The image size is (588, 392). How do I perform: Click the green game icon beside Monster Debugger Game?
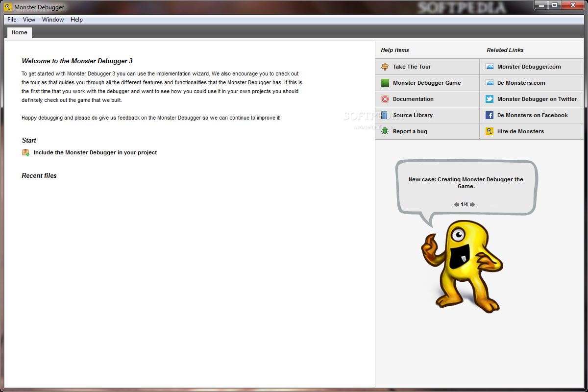[385, 83]
